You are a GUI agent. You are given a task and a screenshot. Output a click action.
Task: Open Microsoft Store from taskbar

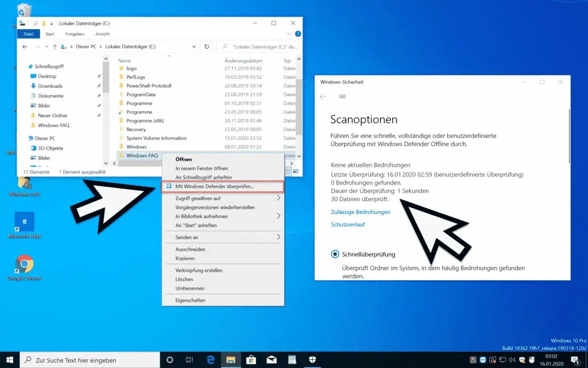[251, 360]
